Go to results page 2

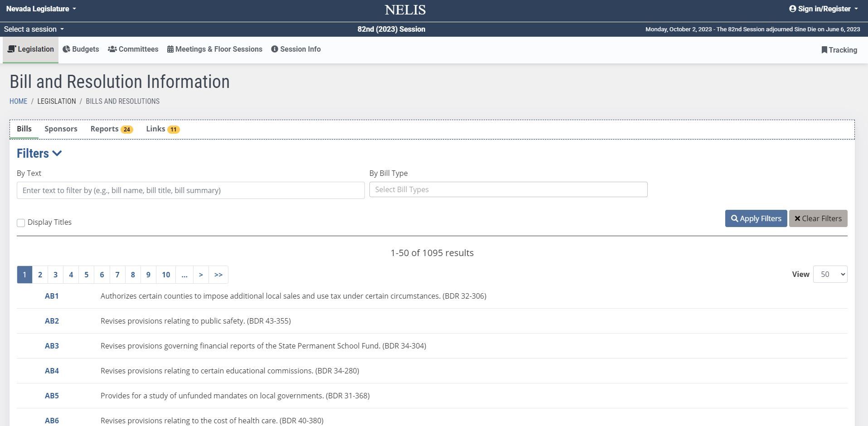40,275
